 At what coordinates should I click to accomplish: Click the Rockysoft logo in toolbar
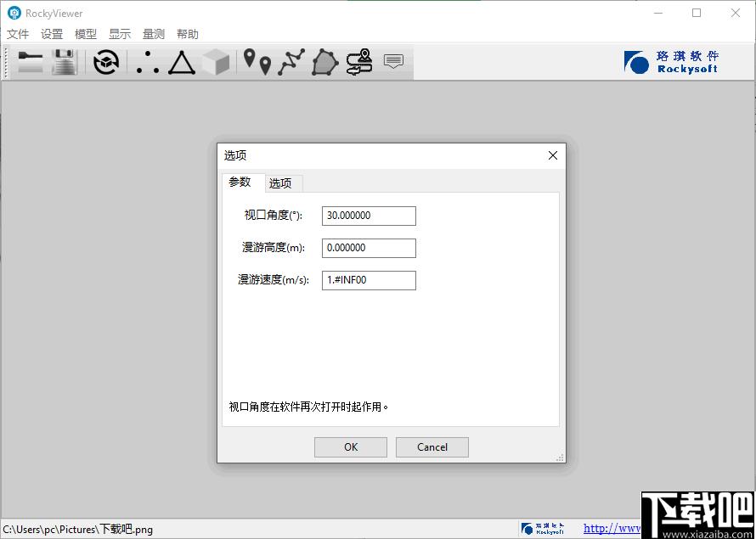click(671, 62)
